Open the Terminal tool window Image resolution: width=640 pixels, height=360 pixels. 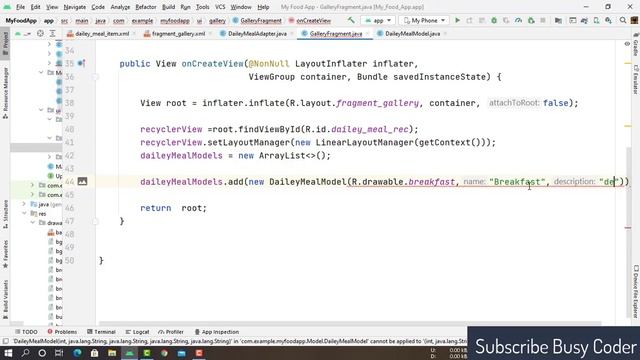point(101,332)
